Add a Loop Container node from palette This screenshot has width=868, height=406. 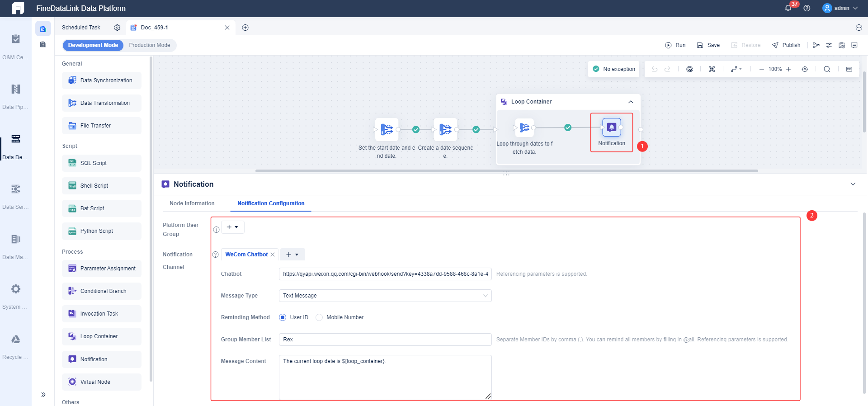tap(102, 336)
